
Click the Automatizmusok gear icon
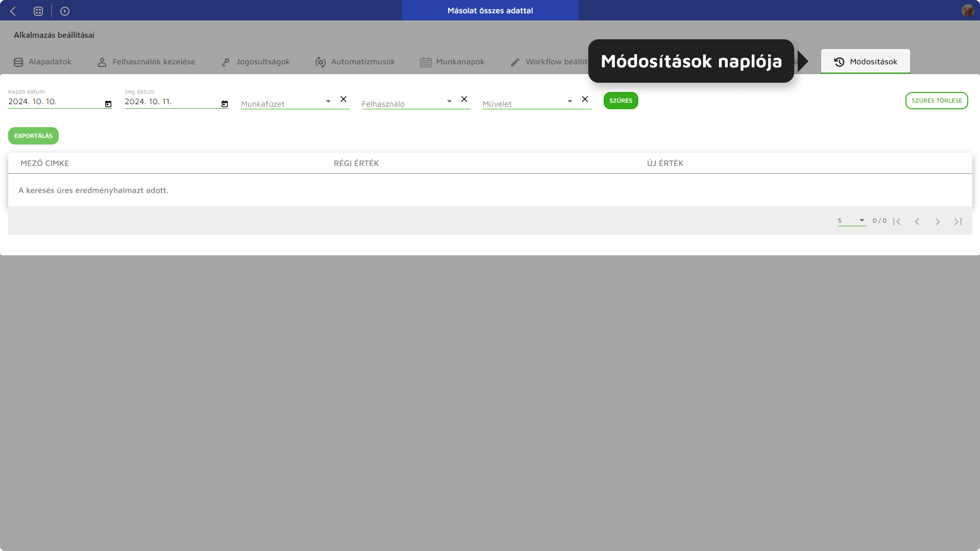321,62
